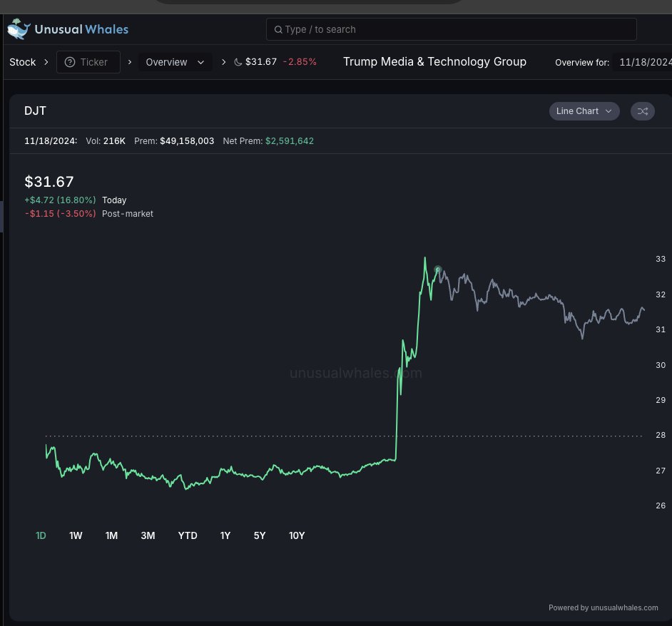
Task: Click the question mark icon beside Ticker
Action: click(70, 62)
